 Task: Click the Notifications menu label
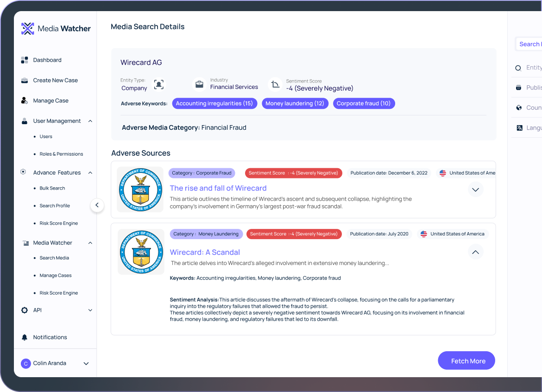coord(50,337)
